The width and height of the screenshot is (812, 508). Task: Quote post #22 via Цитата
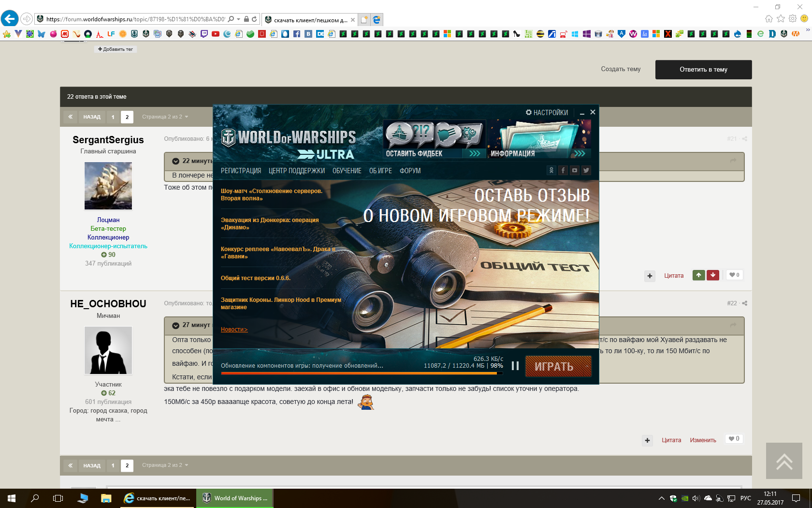(671, 440)
